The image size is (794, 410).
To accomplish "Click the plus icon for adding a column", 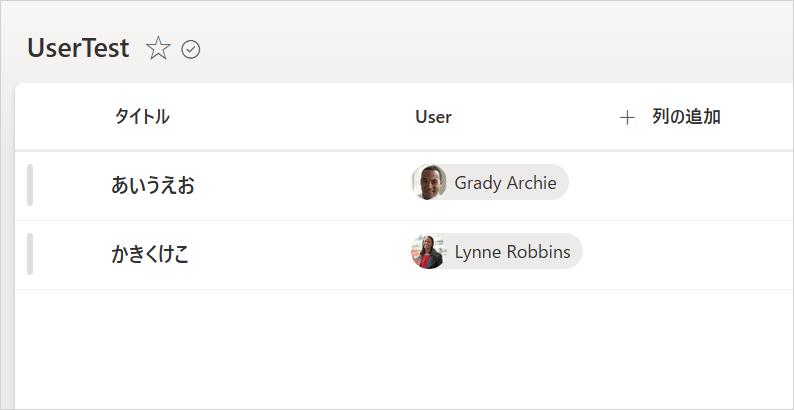I will coord(627,117).
